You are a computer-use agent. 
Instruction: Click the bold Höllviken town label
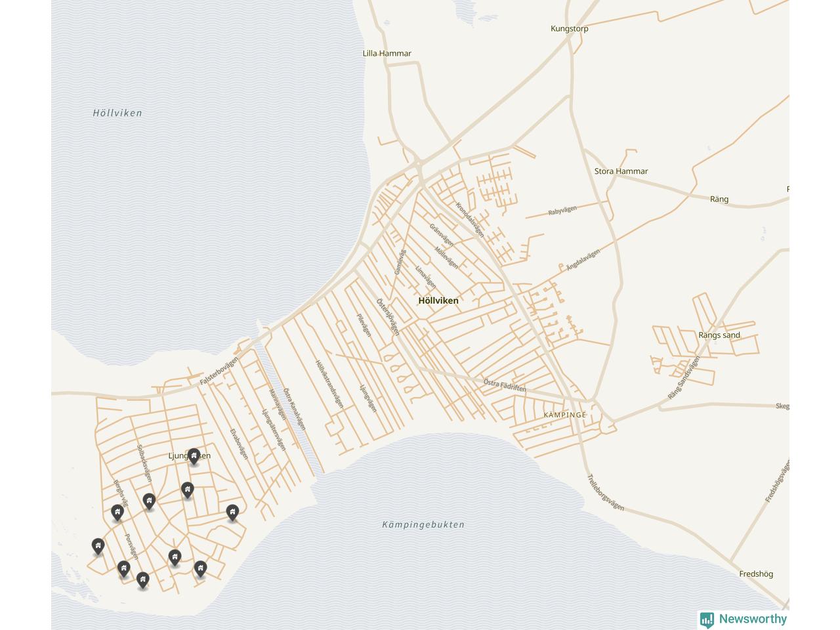click(438, 301)
